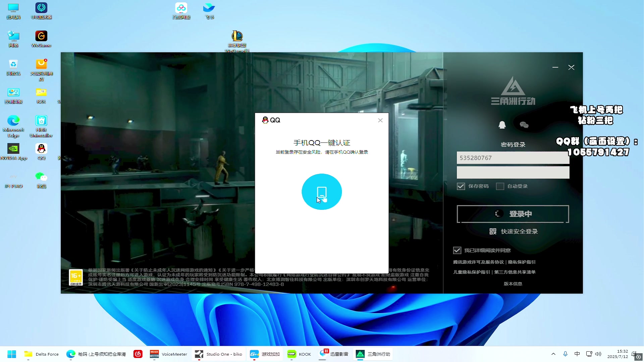644x362 pixels.
Task: Open the 百度网盘 desktop icon
Action: coord(181,11)
